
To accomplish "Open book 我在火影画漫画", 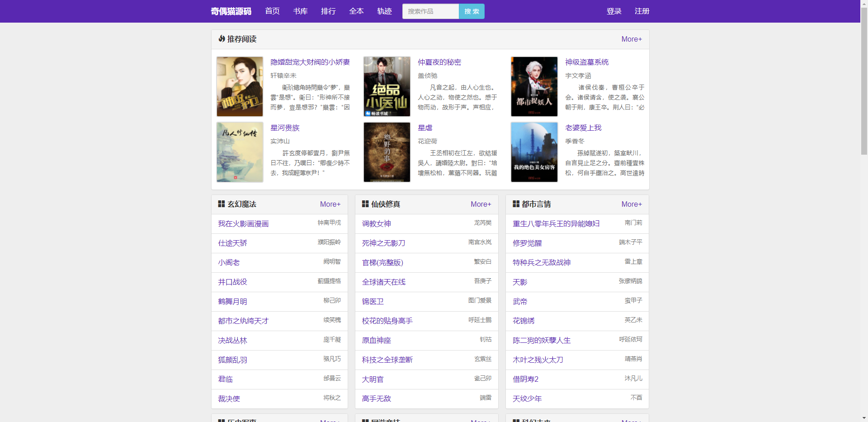I will [x=243, y=224].
